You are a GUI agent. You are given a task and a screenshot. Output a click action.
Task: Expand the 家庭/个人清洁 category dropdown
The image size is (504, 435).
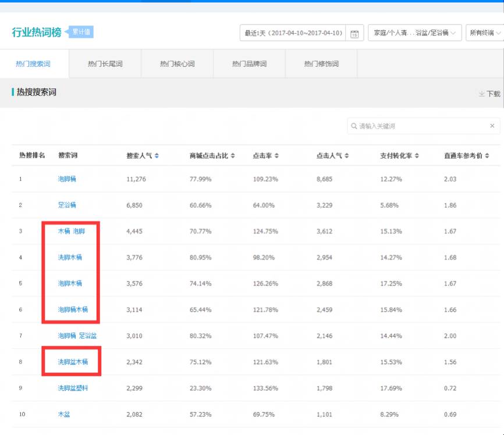tap(414, 33)
